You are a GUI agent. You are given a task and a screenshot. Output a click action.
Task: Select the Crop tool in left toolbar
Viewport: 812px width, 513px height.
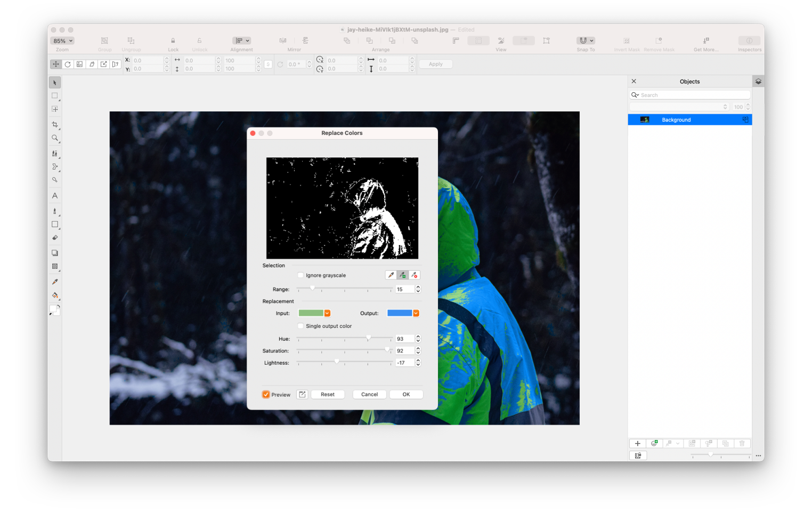click(55, 124)
